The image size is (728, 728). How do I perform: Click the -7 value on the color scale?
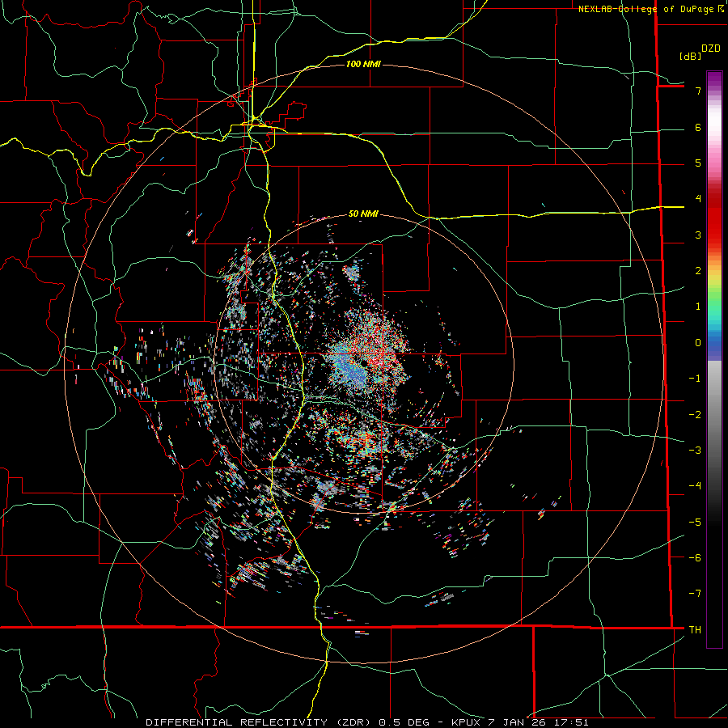695,594
